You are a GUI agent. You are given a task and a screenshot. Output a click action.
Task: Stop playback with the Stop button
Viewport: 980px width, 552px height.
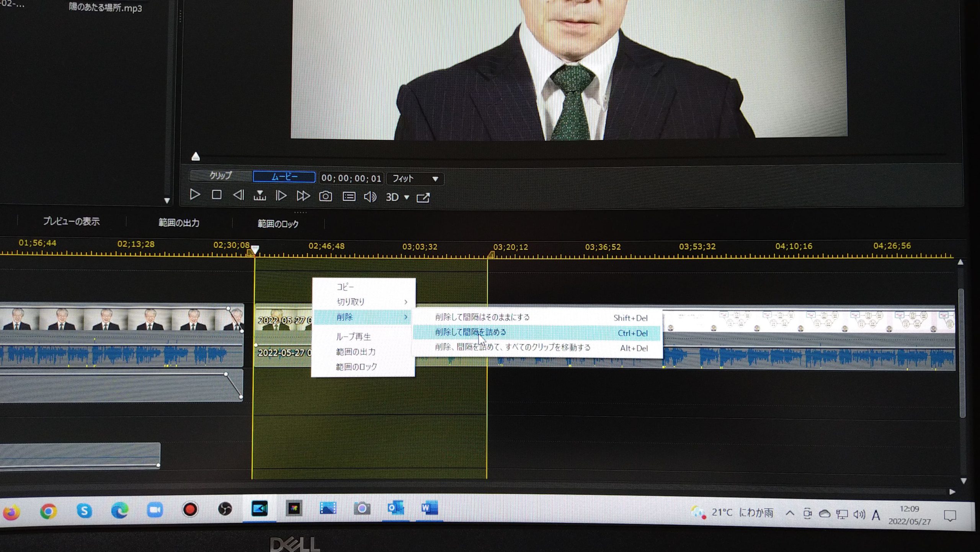coord(217,195)
